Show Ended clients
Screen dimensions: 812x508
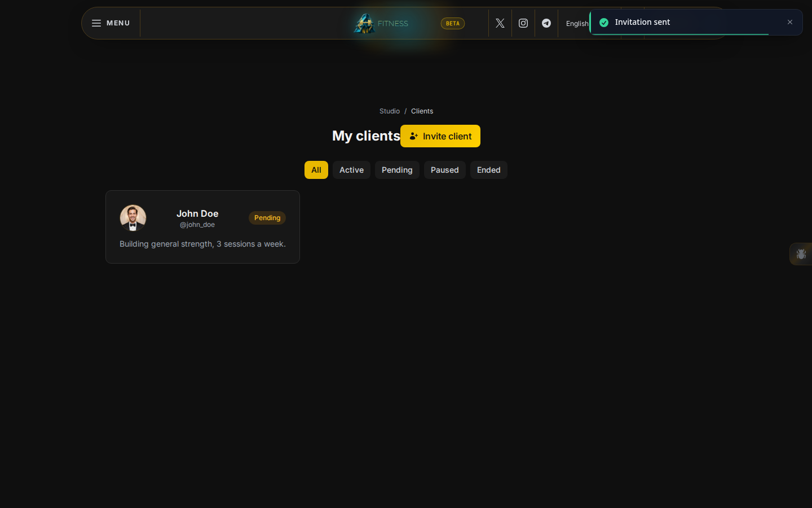pos(489,170)
